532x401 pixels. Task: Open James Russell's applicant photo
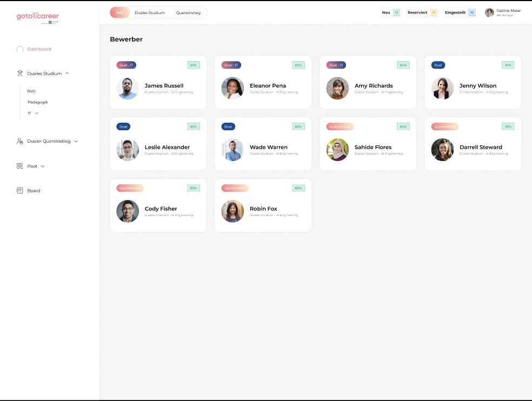[128, 89]
